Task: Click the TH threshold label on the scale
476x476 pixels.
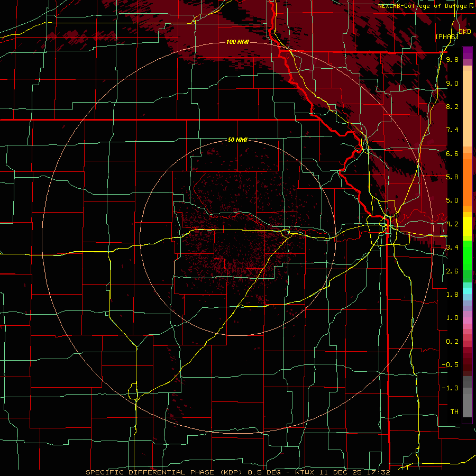Action: point(454,412)
